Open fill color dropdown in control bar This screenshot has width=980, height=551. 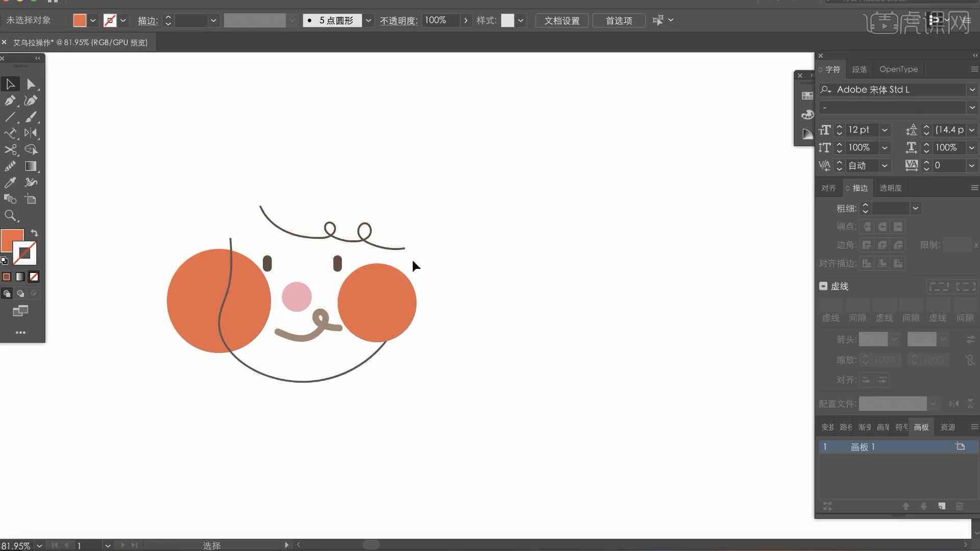[x=93, y=20]
